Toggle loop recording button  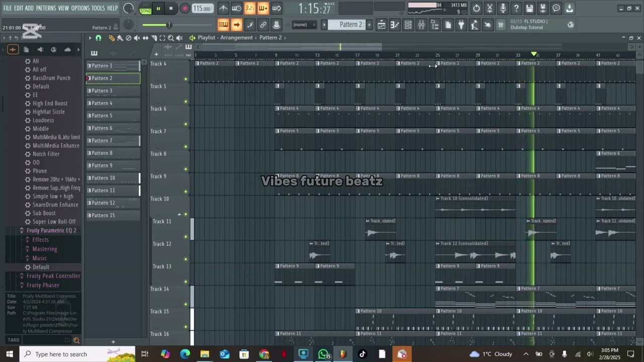pyautogui.click(x=276, y=8)
